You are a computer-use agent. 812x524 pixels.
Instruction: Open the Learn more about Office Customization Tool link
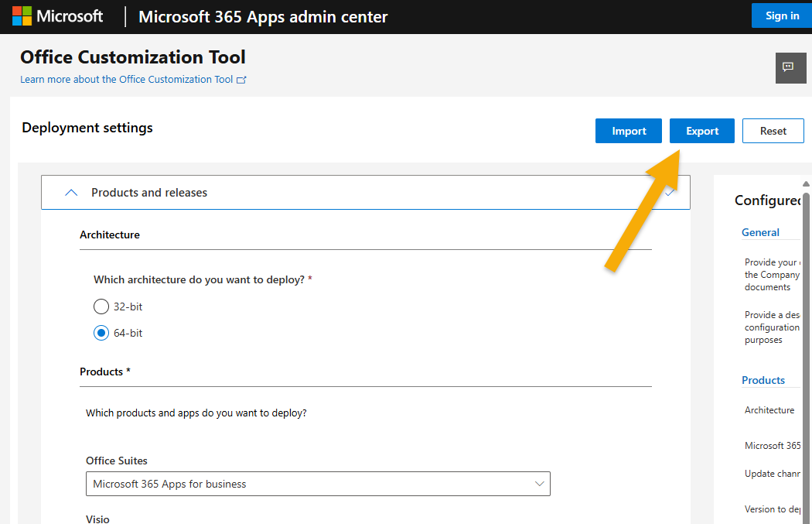126,79
